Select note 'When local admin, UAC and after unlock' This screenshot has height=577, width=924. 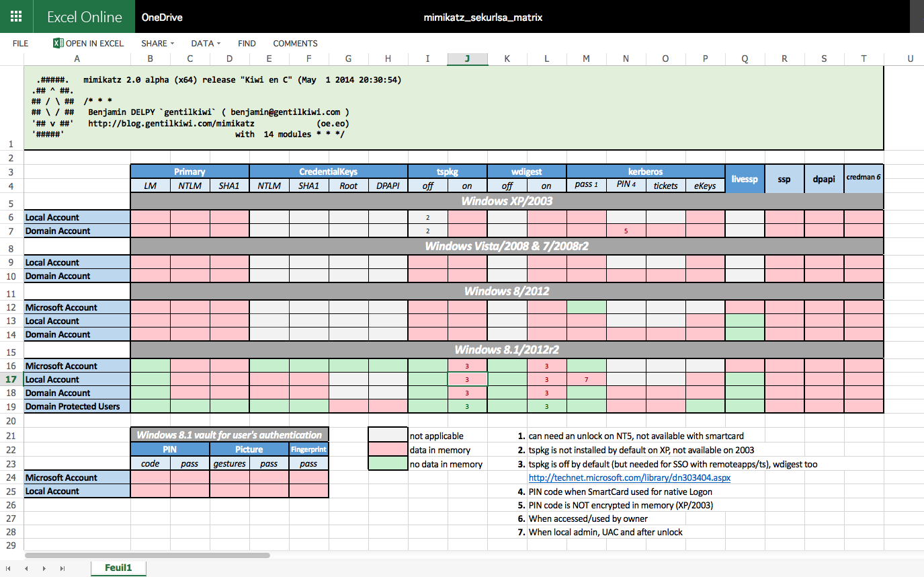click(605, 532)
